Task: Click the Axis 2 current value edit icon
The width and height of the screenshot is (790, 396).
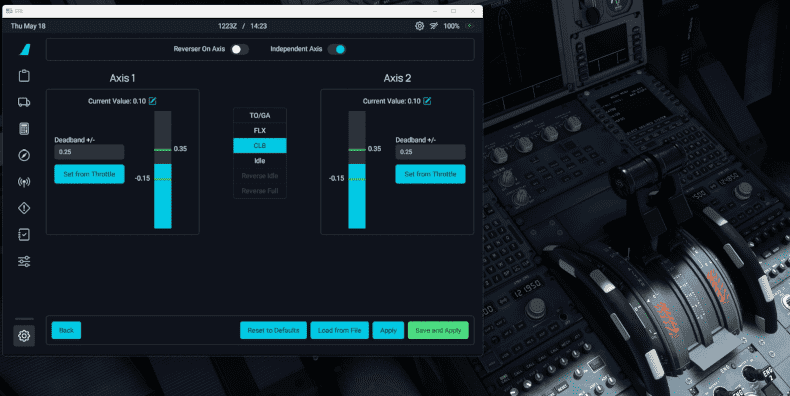Action: pyautogui.click(x=427, y=101)
